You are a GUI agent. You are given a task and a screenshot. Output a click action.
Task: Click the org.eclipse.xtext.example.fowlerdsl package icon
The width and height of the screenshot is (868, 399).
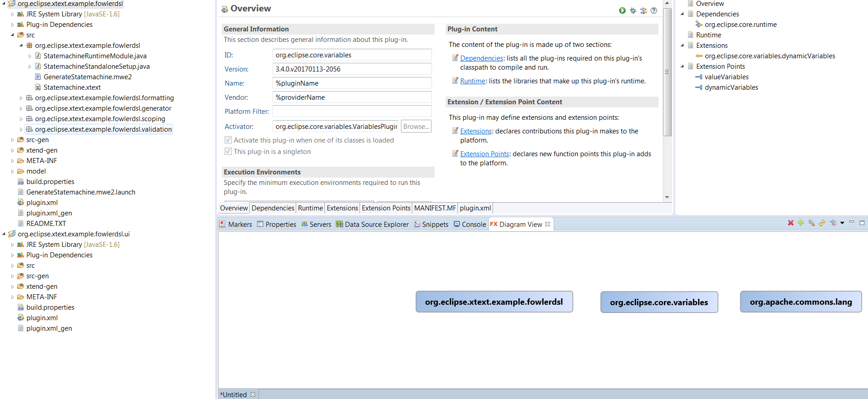(29, 45)
